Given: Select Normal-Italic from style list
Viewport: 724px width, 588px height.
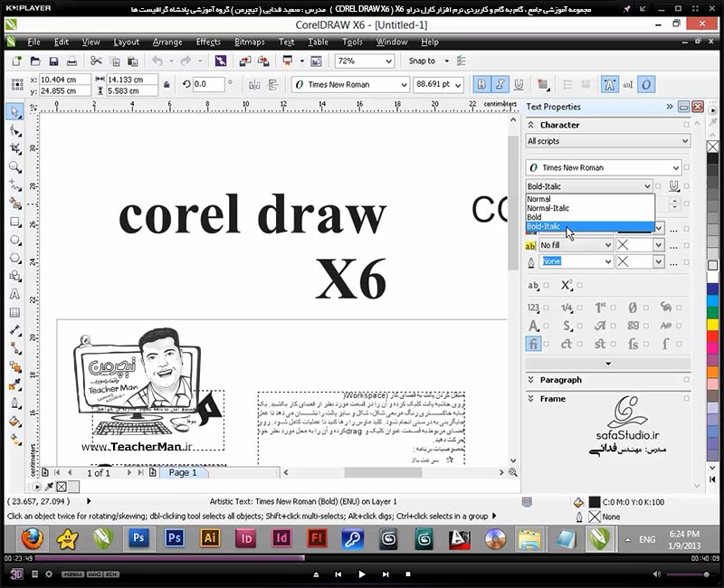Looking at the screenshot, I should pos(590,208).
